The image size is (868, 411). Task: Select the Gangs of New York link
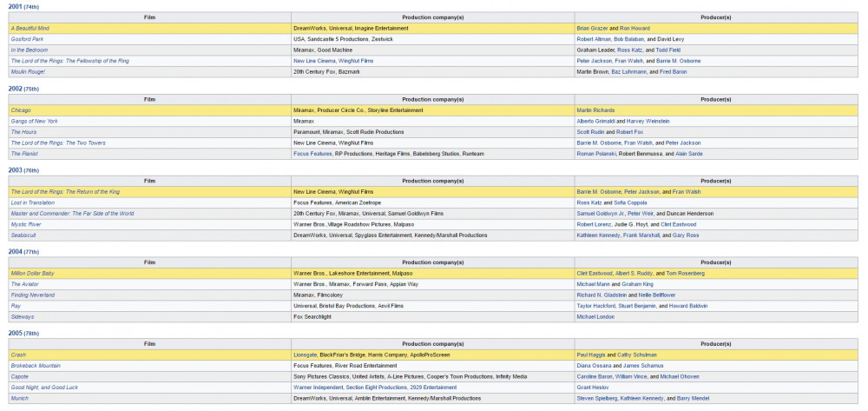[34, 121]
